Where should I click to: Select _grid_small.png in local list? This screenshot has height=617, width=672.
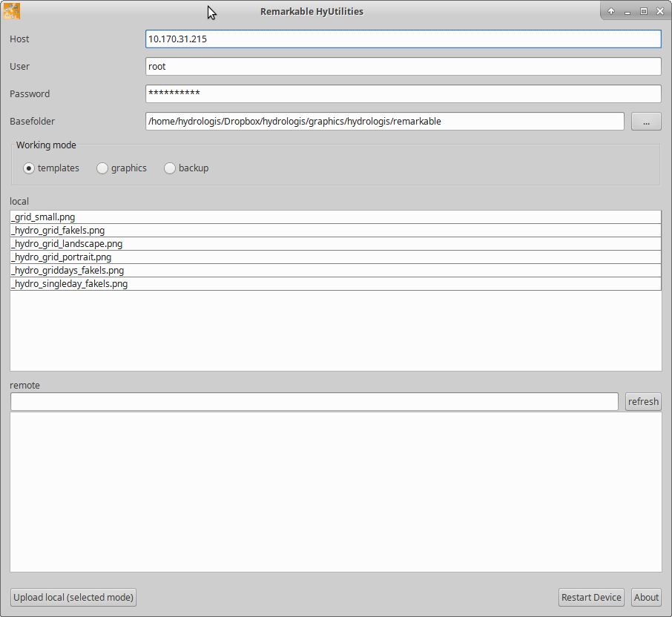[335, 217]
